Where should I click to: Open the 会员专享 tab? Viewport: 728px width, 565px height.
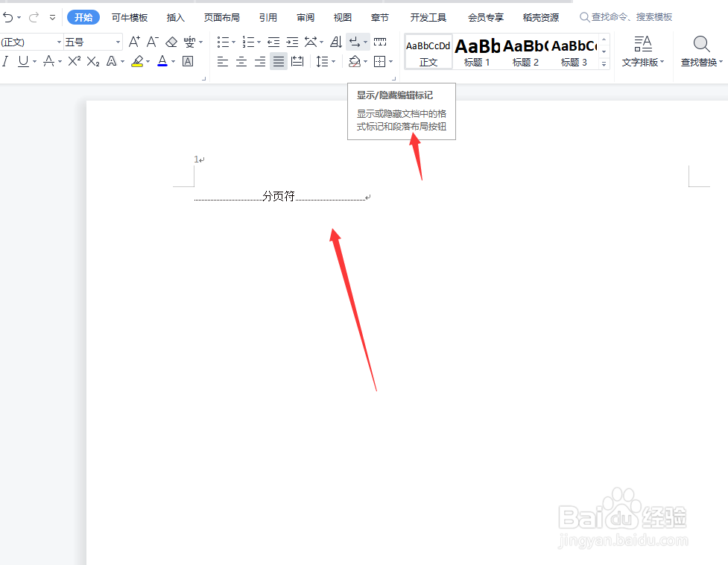tap(486, 18)
